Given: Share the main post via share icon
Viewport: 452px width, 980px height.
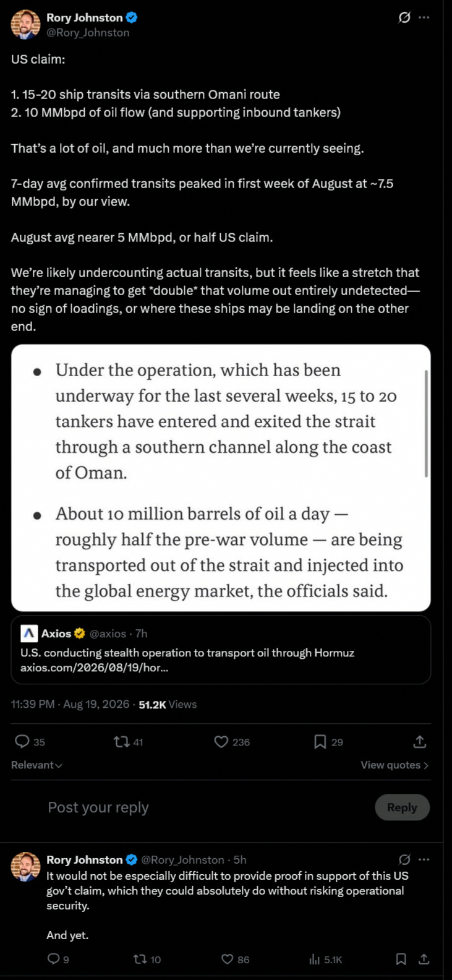Looking at the screenshot, I should 420,741.
